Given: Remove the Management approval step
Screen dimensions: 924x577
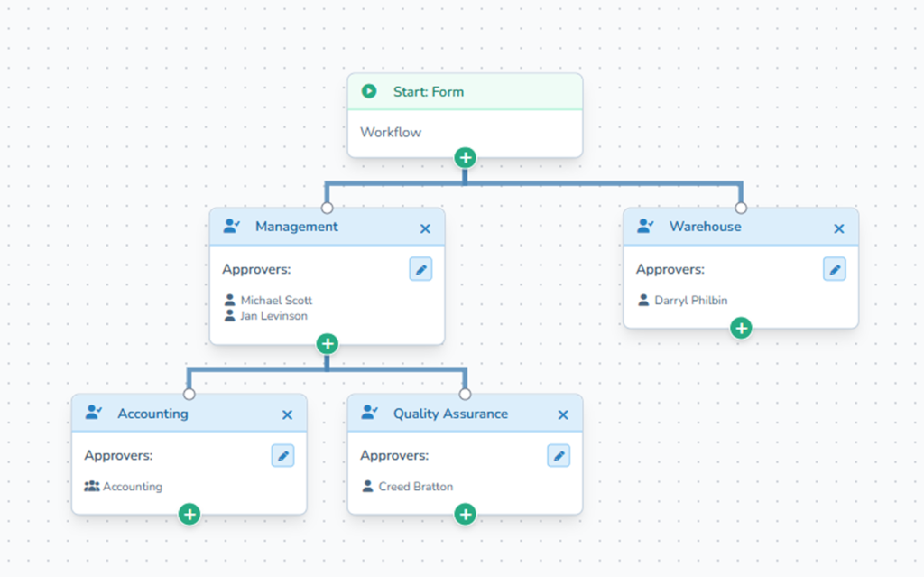Looking at the screenshot, I should (x=425, y=229).
